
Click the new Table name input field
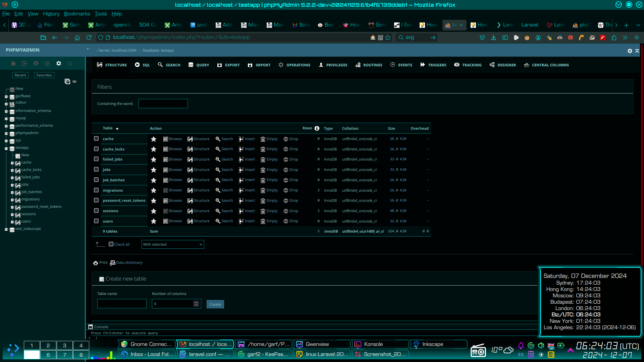[x=122, y=304]
